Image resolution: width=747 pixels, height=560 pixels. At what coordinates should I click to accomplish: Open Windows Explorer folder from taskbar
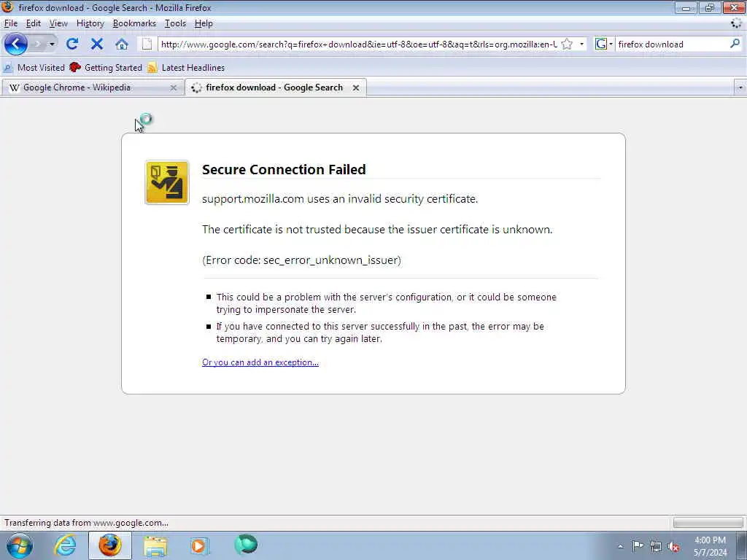(x=155, y=546)
